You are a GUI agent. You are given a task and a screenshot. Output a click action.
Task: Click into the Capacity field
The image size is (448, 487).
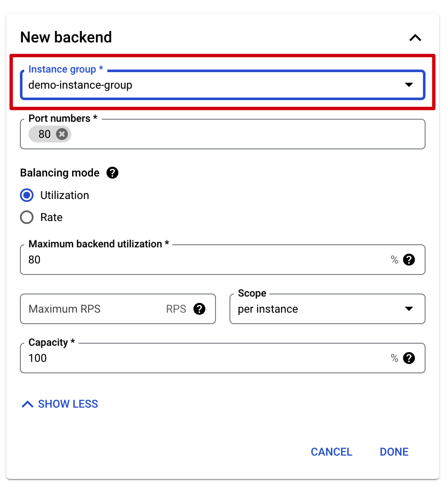point(204,358)
